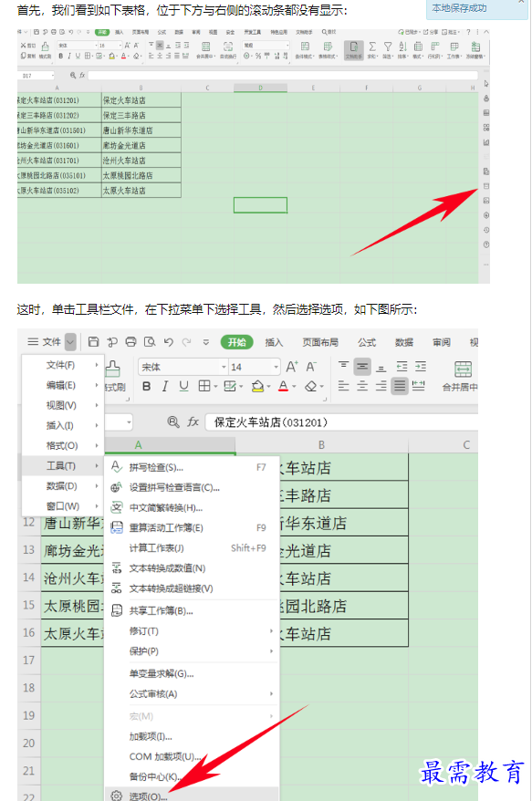
Task: Toggle Bottom Align in the lower WPS screenshot
Action: [x=381, y=367]
